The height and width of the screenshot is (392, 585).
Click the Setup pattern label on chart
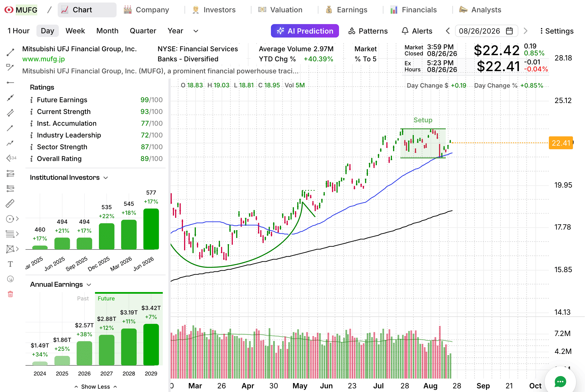(x=423, y=120)
